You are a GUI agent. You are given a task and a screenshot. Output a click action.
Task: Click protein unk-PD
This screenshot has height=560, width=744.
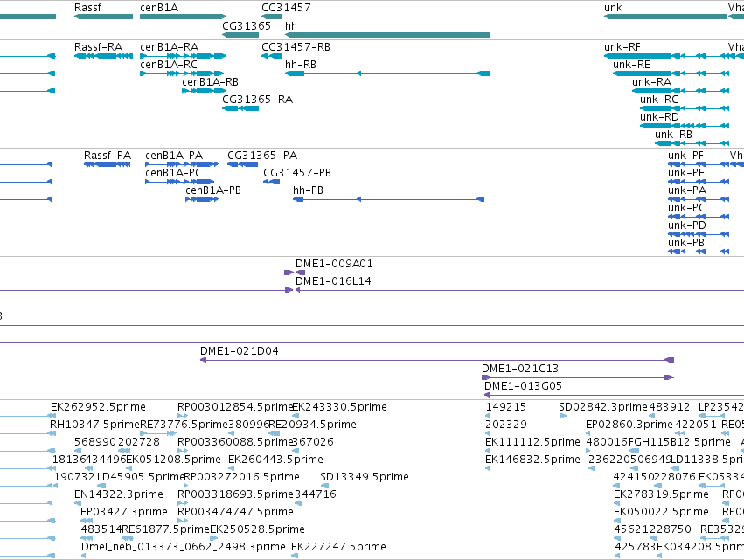pos(699,234)
